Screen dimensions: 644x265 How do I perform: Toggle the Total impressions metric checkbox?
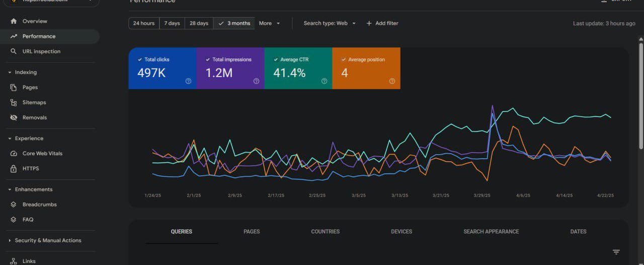(x=208, y=59)
